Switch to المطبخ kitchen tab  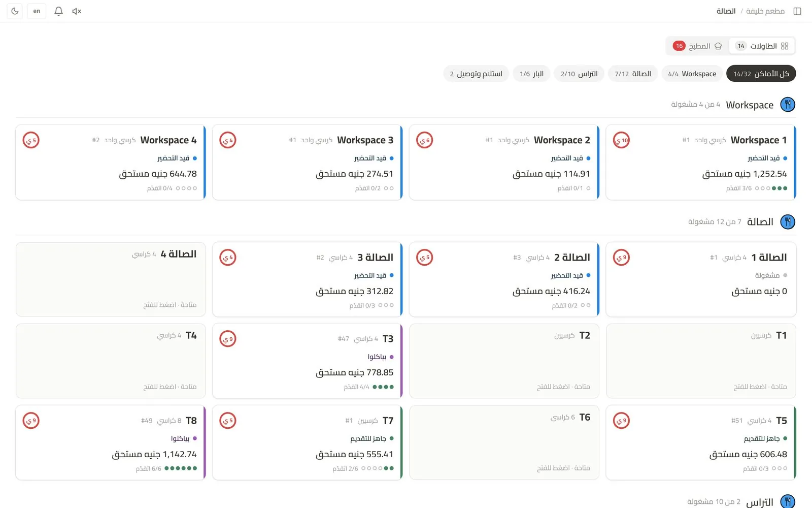click(x=697, y=46)
